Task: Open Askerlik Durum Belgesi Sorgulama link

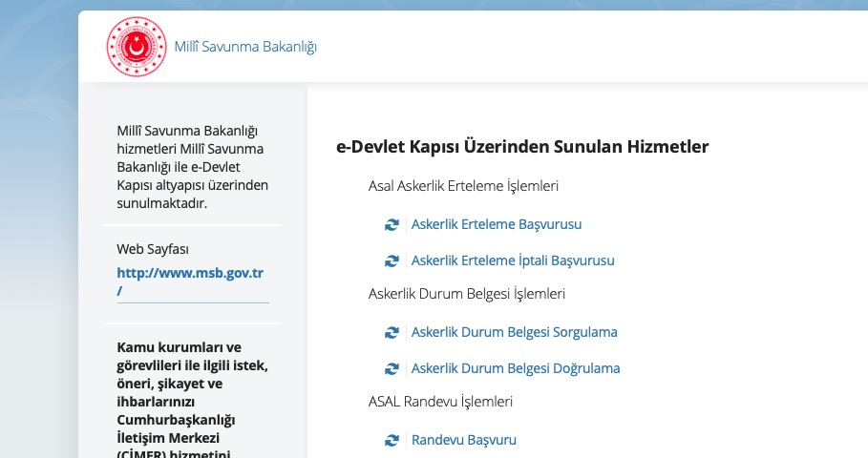Action: coord(514,333)
